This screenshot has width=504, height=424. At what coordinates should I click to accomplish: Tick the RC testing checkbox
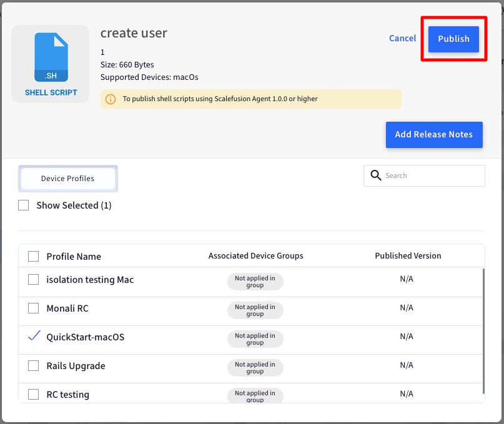coord(34,394)
